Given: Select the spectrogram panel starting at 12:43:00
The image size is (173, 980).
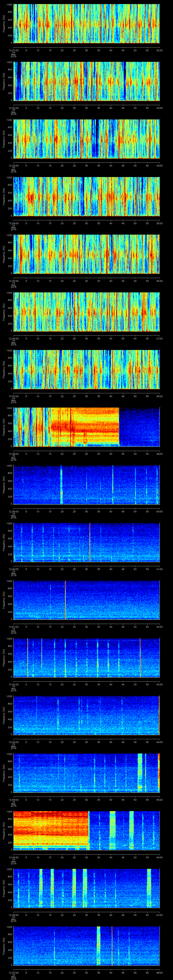Looking at the screenshot, I should click(x=86, y=715).
